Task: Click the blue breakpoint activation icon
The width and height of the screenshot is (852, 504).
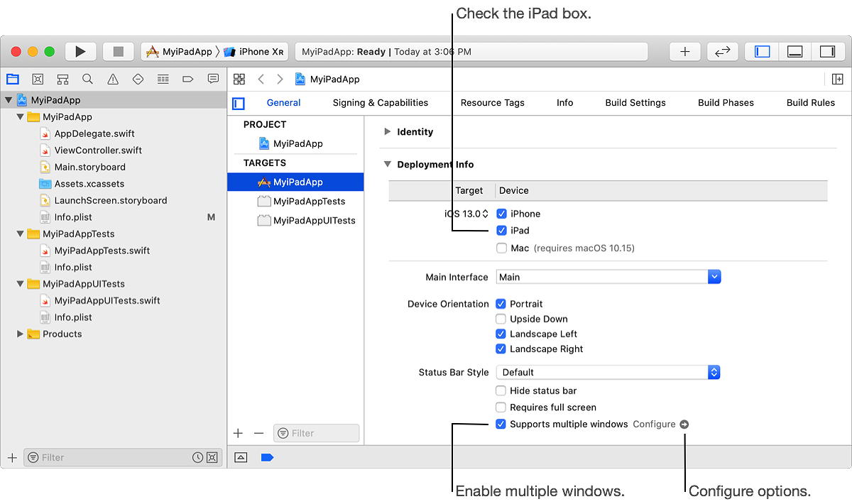Action: pyautogui.click(x=267, y=458)
